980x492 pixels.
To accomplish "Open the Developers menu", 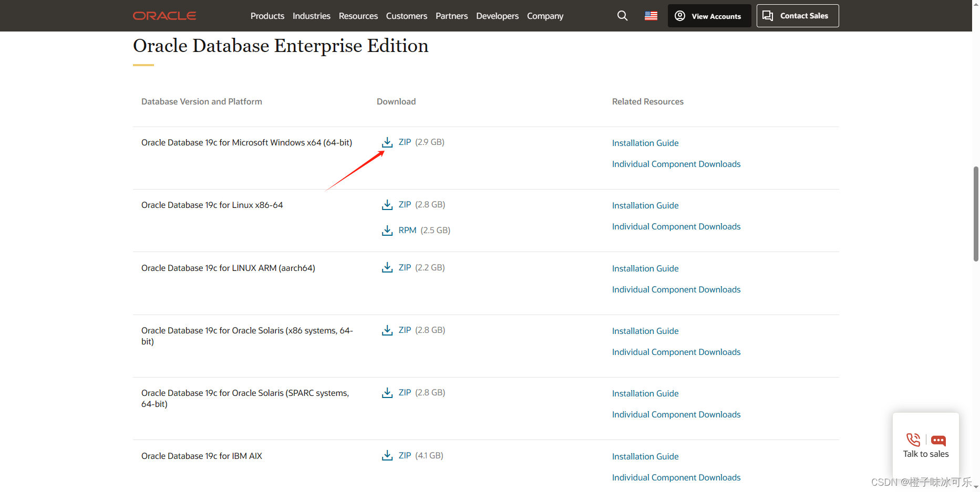I will click(x=497, y=16).
